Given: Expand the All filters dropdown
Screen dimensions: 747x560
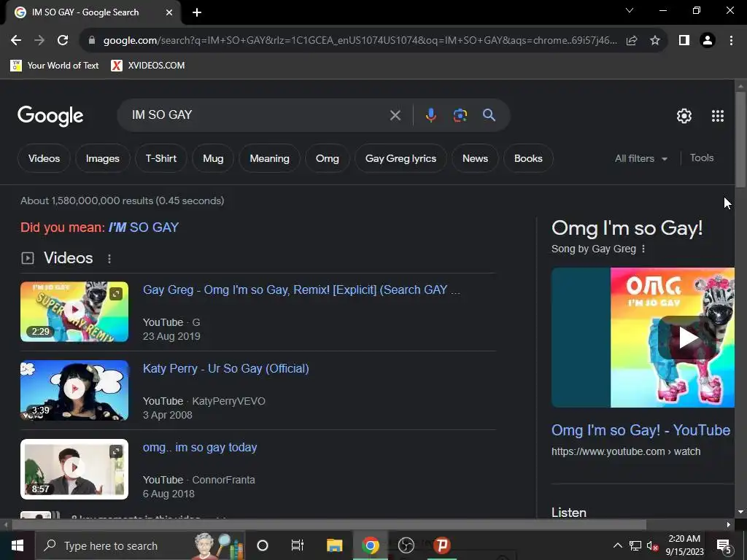Looking at the screenshot, I should (640, 158).
